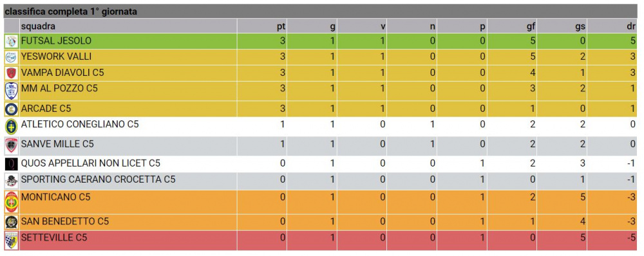Open the San Benedetto C5 badge
644x256 pixels.
tap(12, 222)
